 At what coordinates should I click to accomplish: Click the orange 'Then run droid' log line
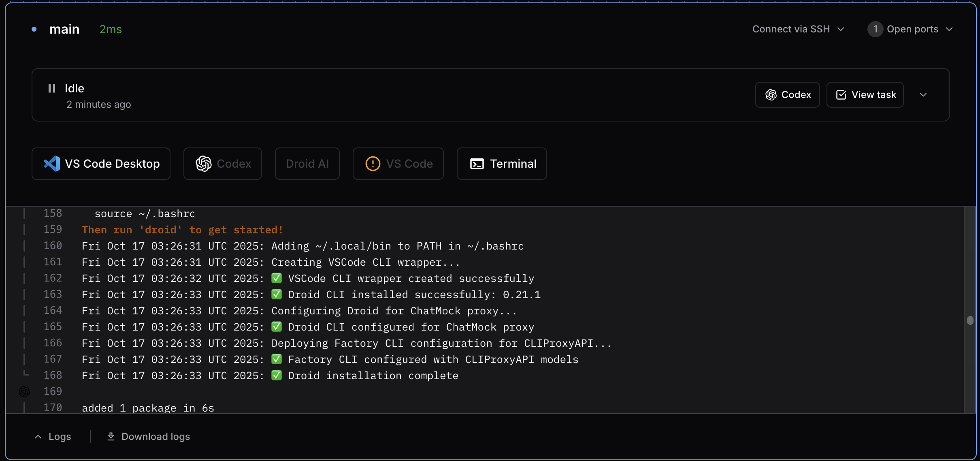(182, 230)
